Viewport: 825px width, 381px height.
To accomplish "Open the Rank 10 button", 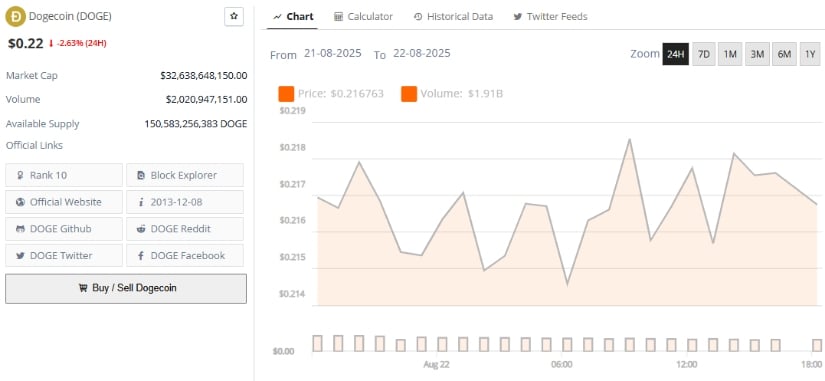I will (x=64, y=175).
